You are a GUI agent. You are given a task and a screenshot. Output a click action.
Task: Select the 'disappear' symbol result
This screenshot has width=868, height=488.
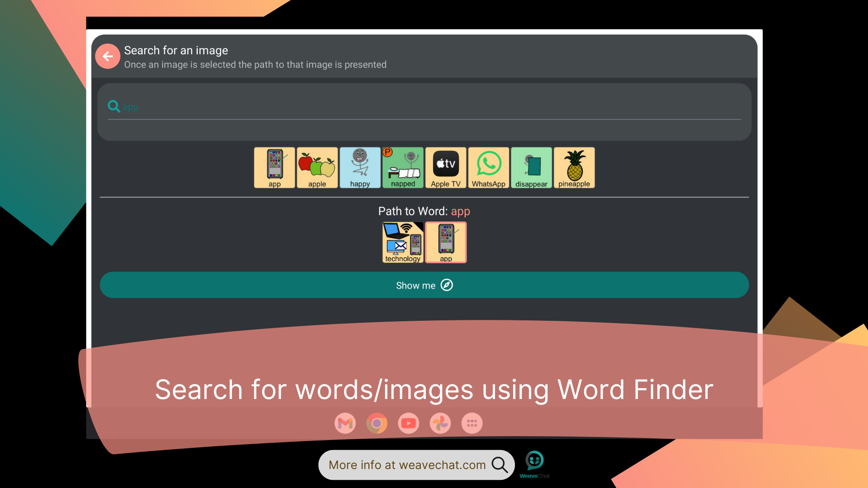coord(531,167)
